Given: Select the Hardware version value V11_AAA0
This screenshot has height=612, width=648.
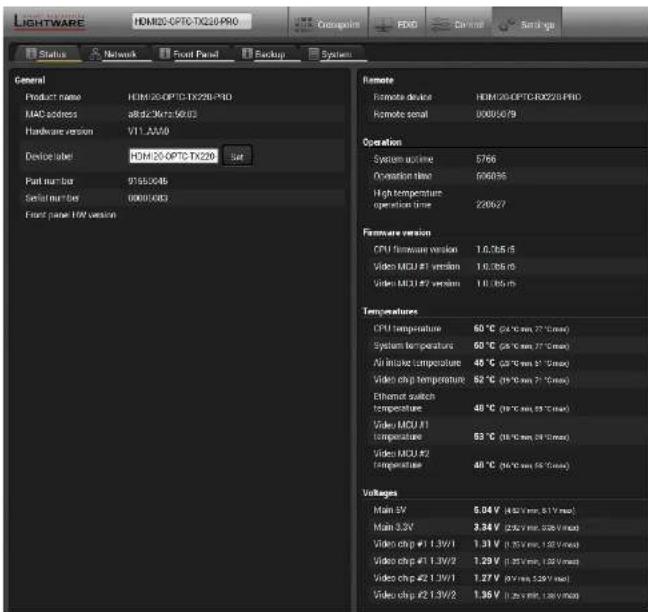Looking at the screenshot, I should point(148,131).
